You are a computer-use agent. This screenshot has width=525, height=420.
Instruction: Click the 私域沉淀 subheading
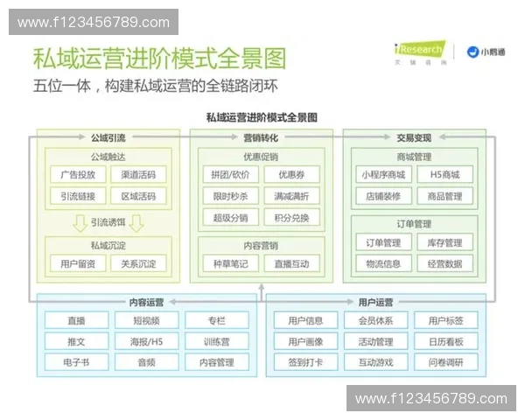(x=108, y=246)
